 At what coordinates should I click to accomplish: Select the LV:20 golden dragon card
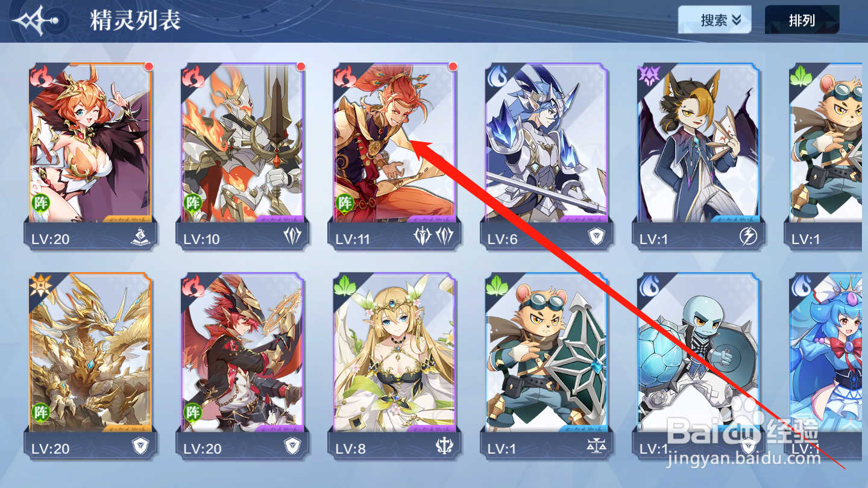91,365
